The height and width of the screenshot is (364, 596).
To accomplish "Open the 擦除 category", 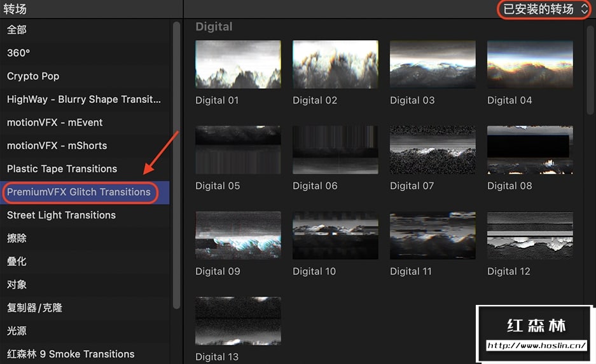I will 85,238.
